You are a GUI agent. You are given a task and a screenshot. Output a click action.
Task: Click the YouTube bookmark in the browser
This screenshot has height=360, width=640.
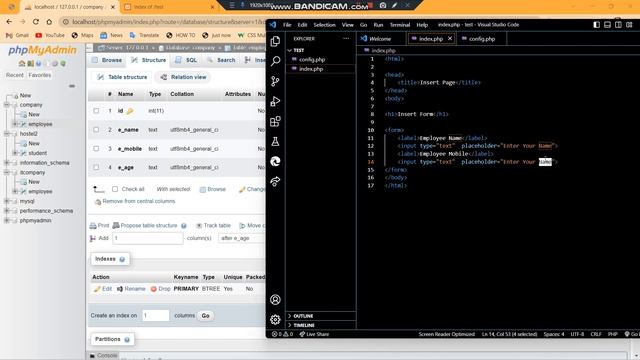tap(50, 36)
